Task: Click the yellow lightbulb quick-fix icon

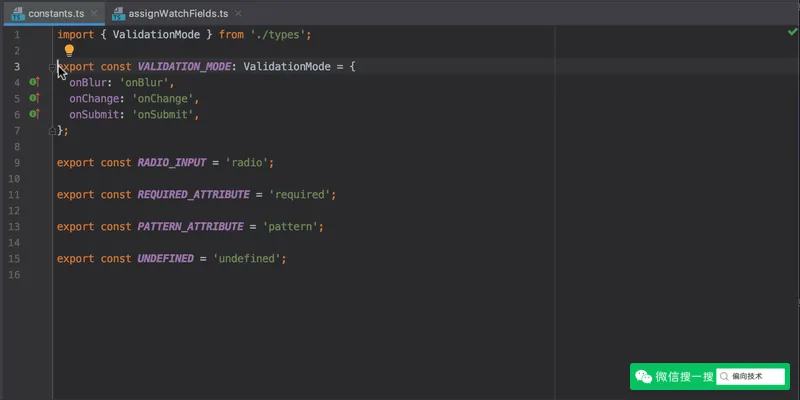Action: pos(69,51)
